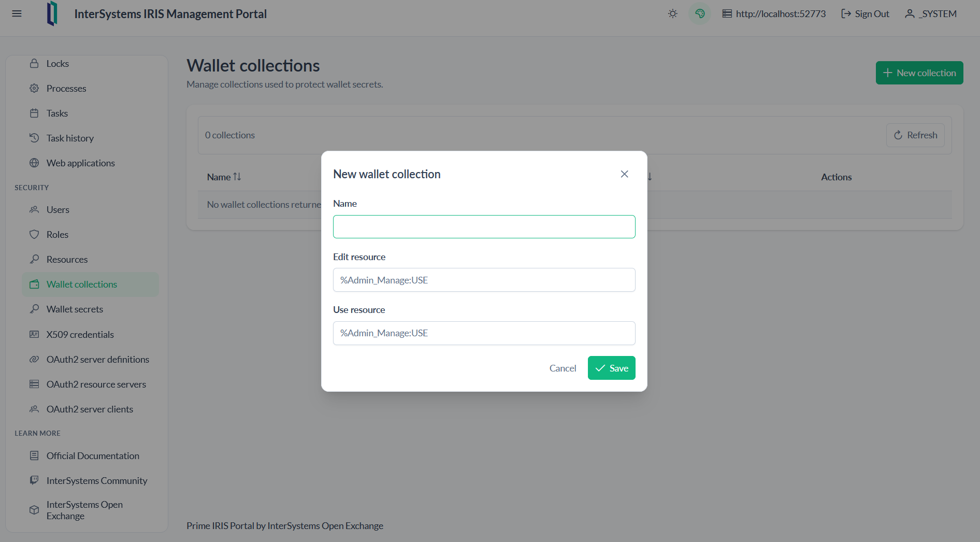Screen dimensions: 980x542
Task: Open the theme palette icon
Action: click(x=700, y=13)
